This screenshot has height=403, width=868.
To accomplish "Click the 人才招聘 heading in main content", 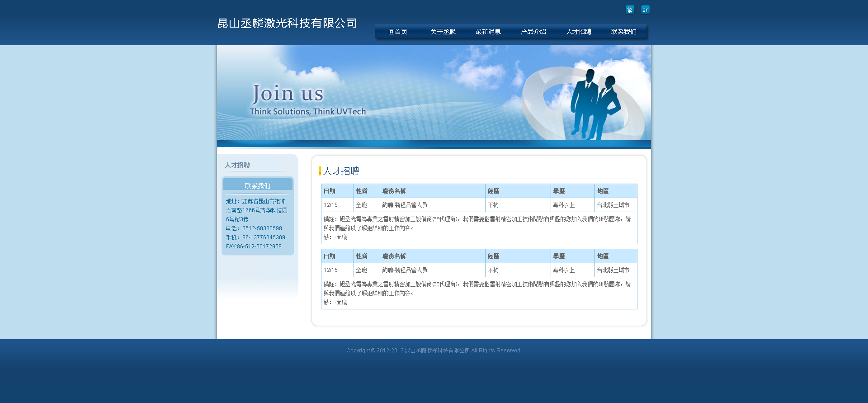I will pos(341,171).
